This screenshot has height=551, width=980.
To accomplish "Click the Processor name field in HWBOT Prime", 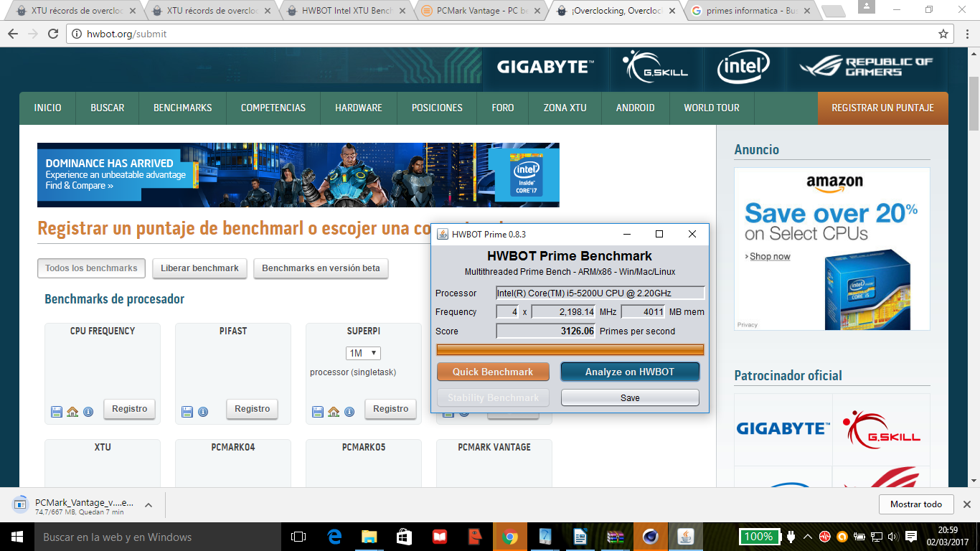I will [600, 293].
